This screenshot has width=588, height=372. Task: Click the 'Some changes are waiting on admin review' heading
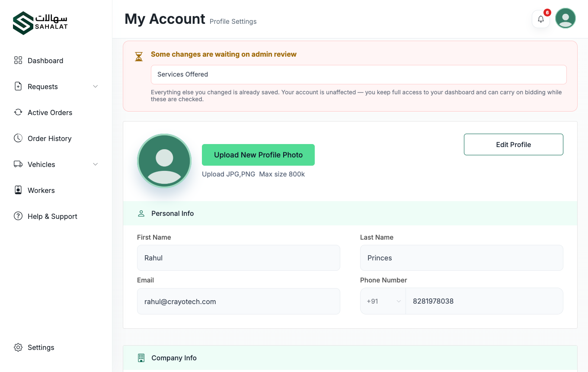[x=224, y=54]
